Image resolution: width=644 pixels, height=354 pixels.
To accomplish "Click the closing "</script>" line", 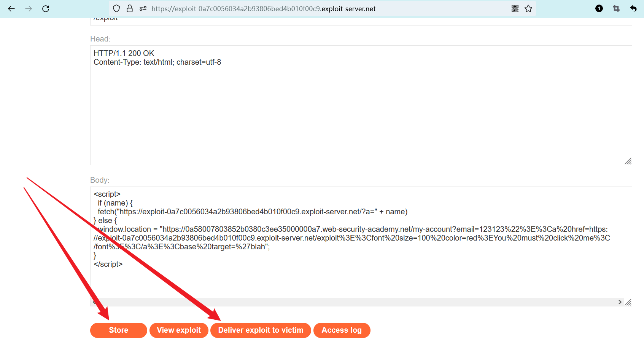I will pyautogui.click(x=108, y=264).
